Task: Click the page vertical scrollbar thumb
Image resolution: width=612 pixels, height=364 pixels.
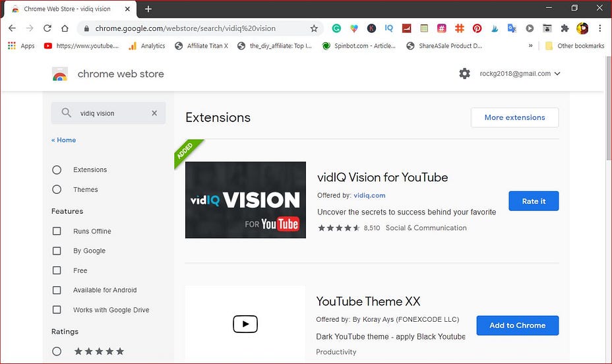Action: click(x=609, y=108)
